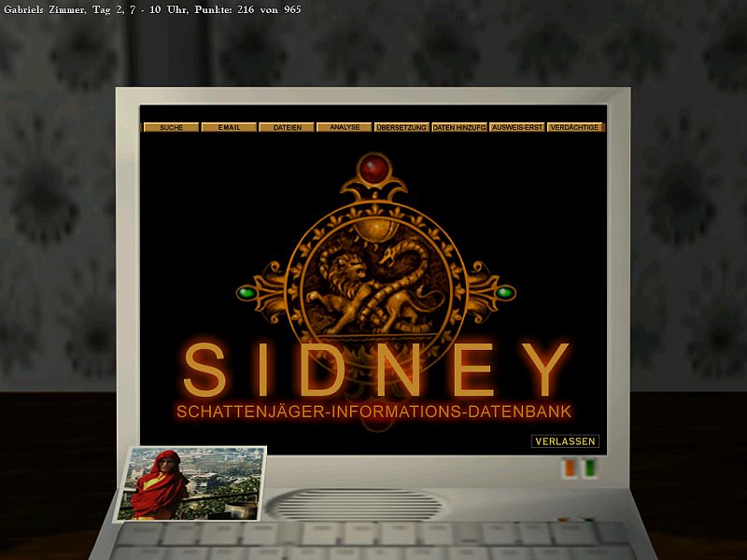Click the green indicator light on laptop
Image resolution: width=747 pixels, height=560 pixels.
click(590, 468)
